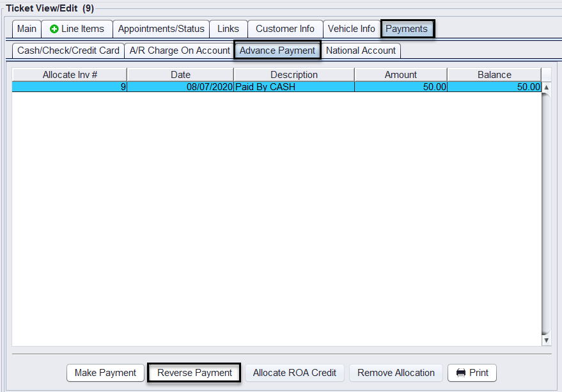Click the Reverse Payment button
The height and width of the screenshot is (392, 562).
coord(194,373)
